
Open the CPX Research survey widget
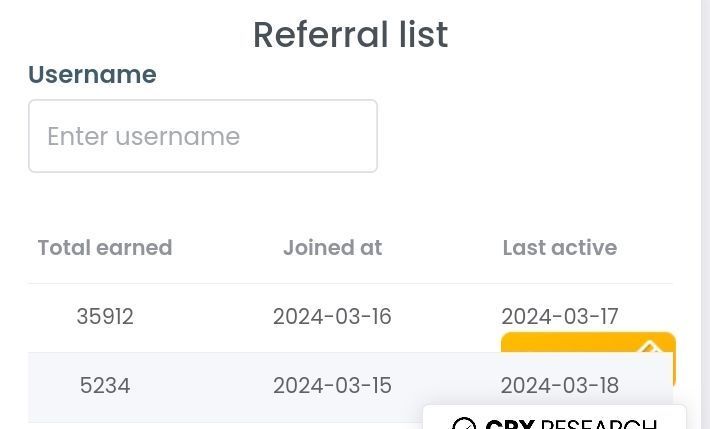(x=554, y=417)
